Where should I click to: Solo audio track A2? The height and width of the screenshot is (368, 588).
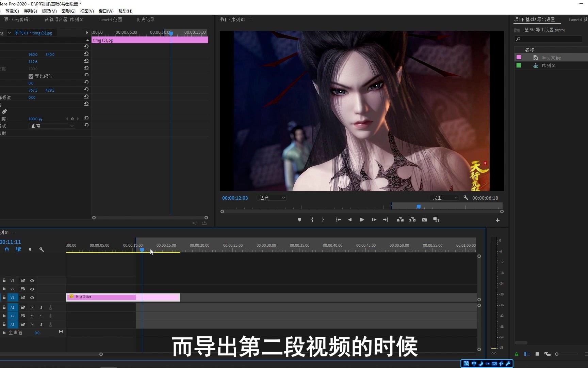pyautogui.click(x=42, y=316)
